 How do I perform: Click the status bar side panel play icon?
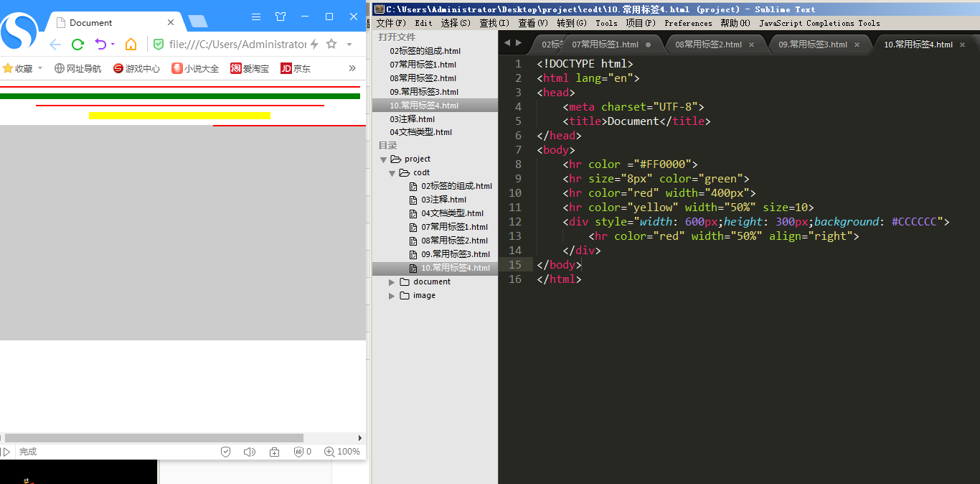coord(6,452)
